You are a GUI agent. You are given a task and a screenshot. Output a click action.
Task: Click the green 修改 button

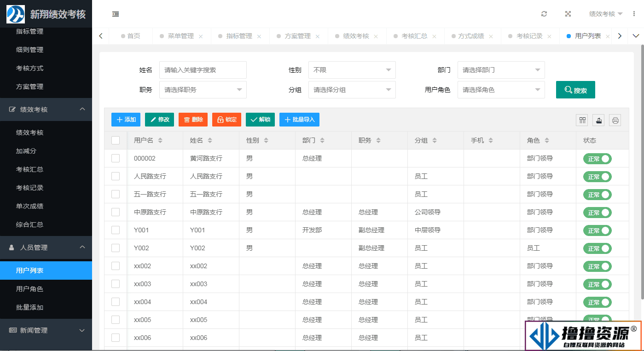[x=159, y=120]
